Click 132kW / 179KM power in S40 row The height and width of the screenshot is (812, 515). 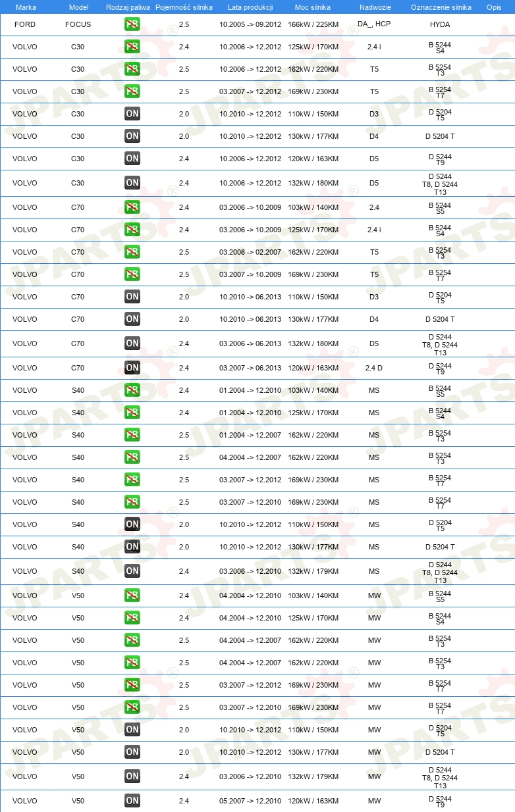coord(313,571)
